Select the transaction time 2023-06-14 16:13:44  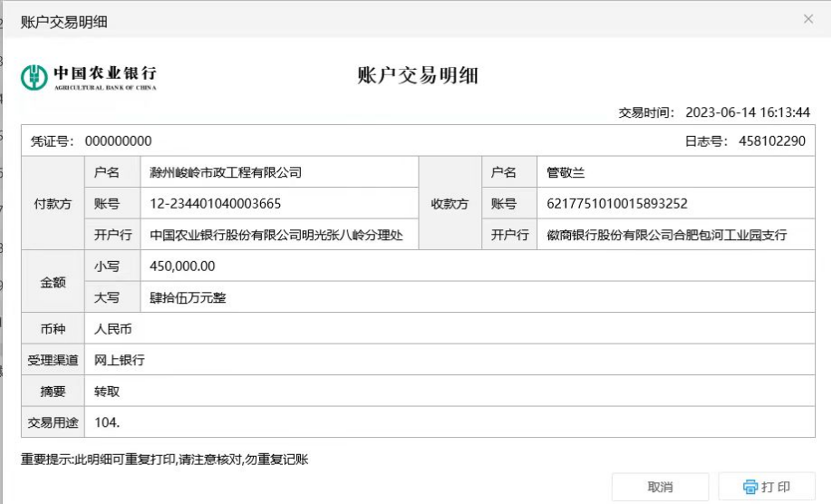tap(747, 112)
